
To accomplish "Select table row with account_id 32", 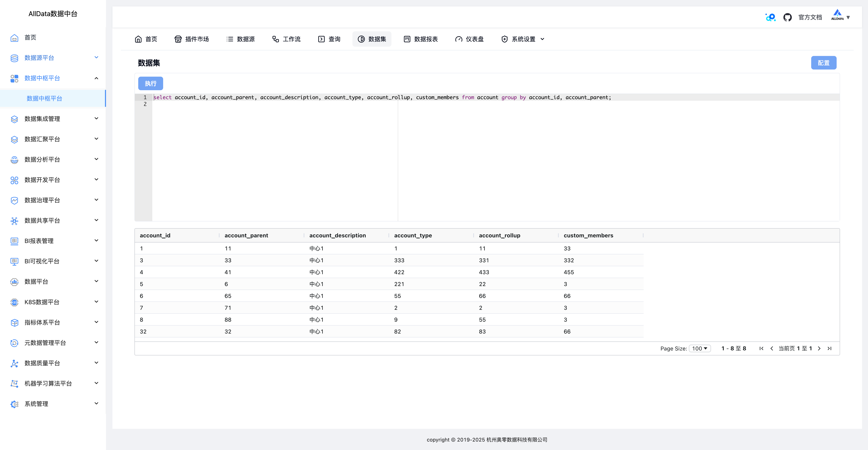I will point(389,332).
